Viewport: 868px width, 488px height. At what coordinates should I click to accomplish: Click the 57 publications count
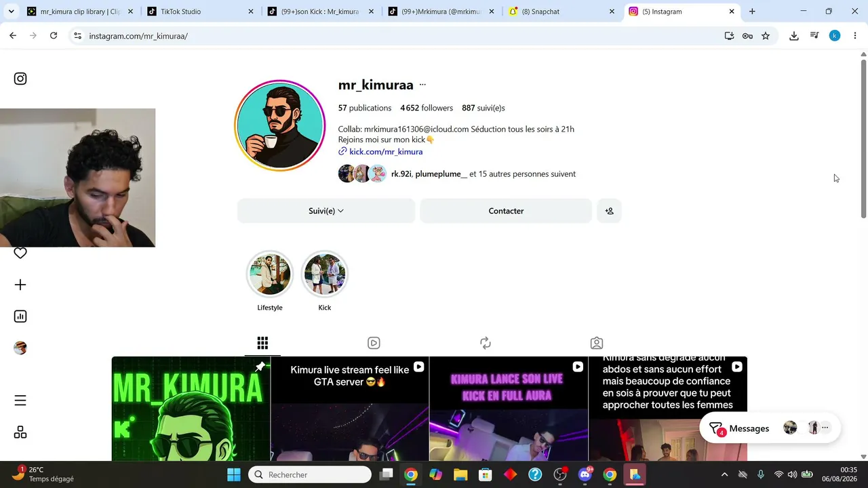click(x=365, y=108)
